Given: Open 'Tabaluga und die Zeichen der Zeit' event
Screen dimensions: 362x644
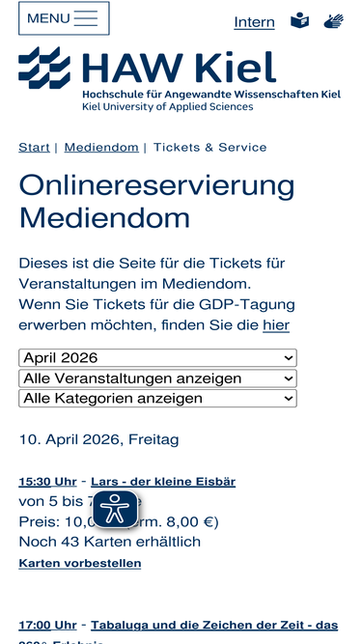Looking at the screenshot, I should 214,625.
